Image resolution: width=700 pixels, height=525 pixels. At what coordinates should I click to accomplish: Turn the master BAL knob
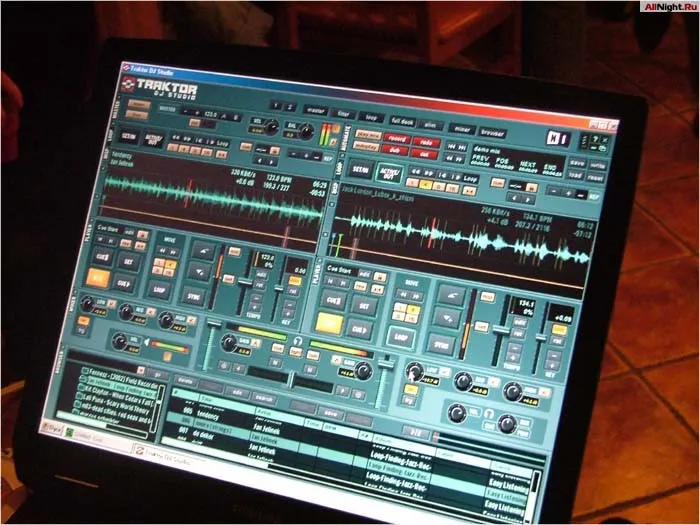coord(306,132)
